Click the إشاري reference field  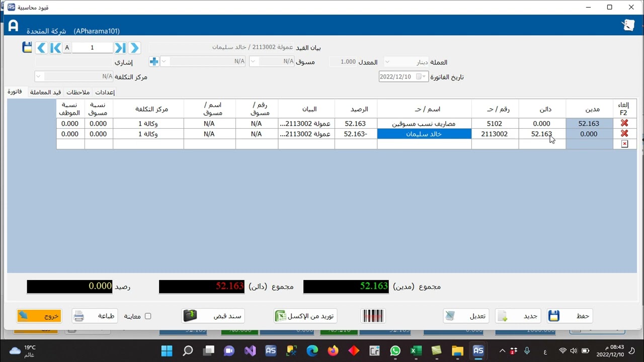point(73,62)
